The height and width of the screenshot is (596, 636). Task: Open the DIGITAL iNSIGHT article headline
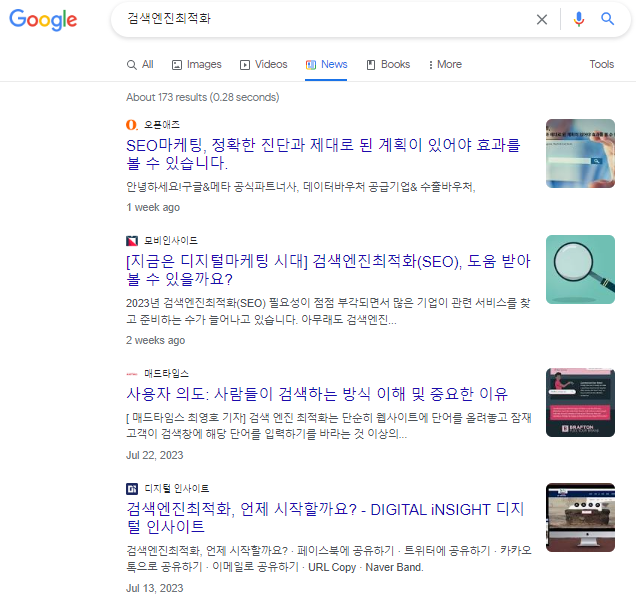[325, 518]
